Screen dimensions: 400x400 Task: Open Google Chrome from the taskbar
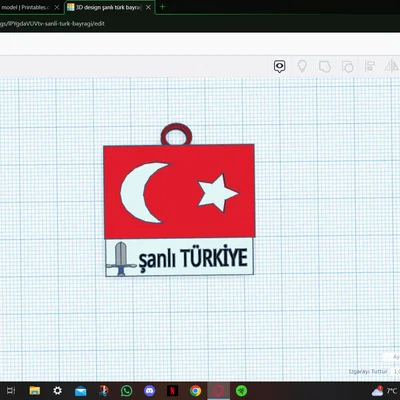[x=195, y=391]
